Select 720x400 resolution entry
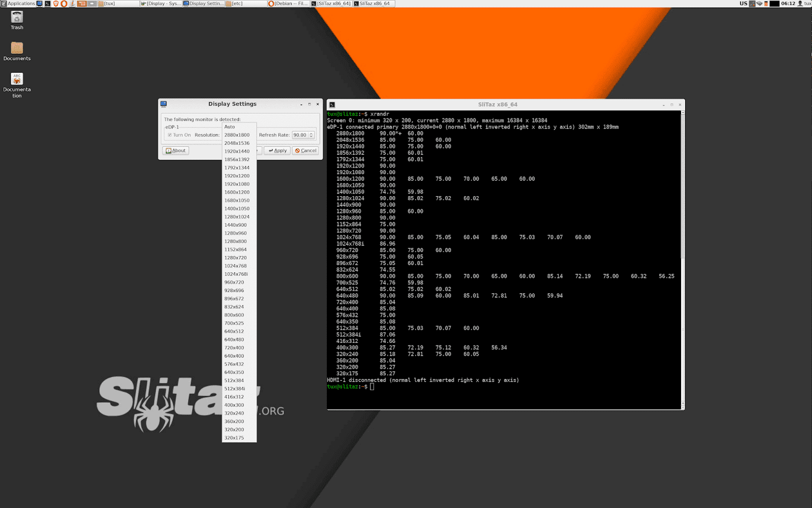Viewport: 812px width, 508px height. 239,348
